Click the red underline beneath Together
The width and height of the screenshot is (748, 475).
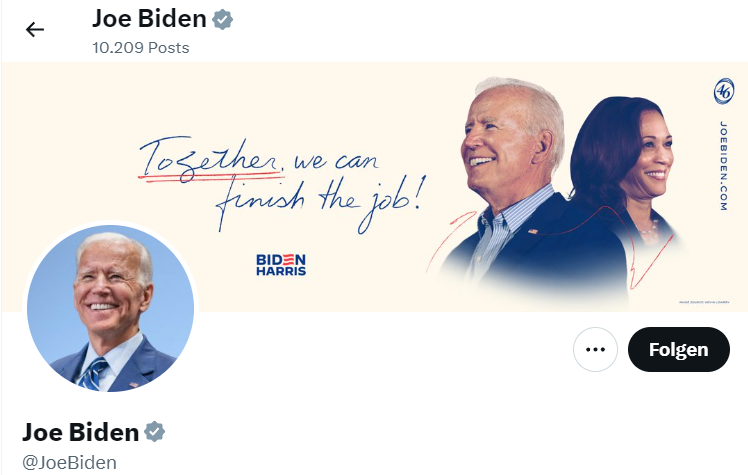[x=211, y=177]
